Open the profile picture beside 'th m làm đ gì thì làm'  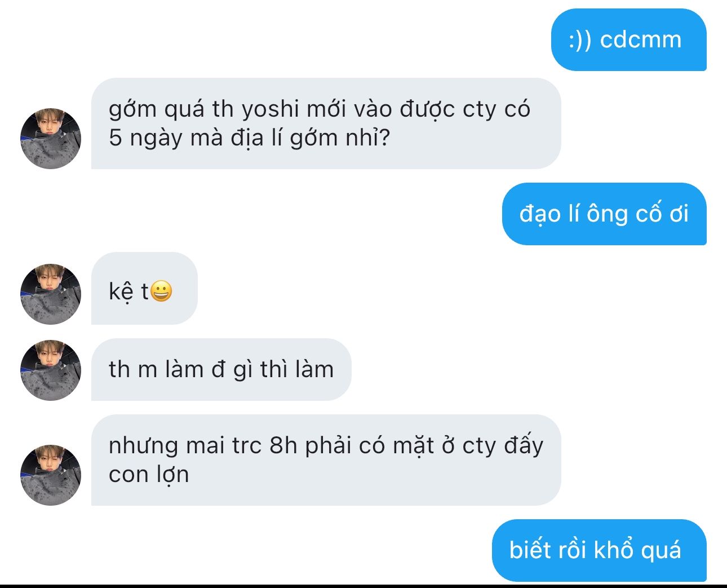click(51, 370)
